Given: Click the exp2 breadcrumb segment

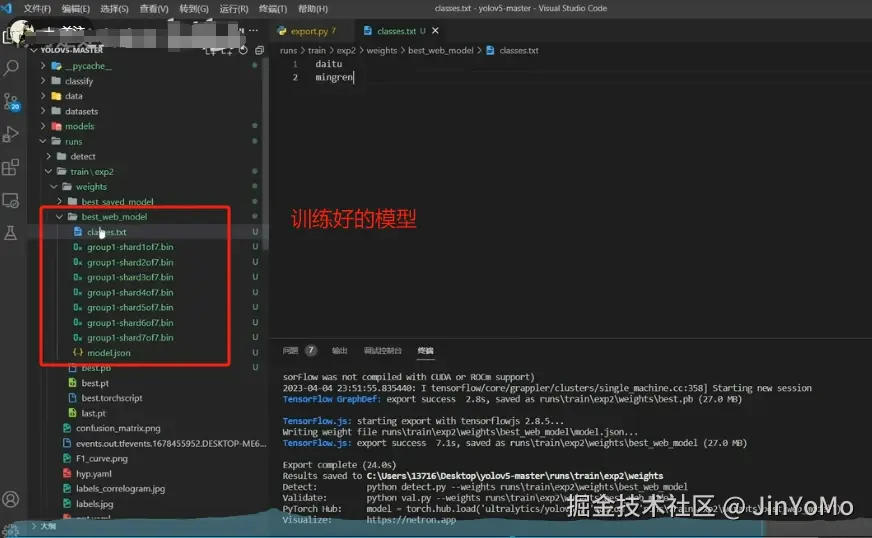Looking at the screenshot, I should (x=345, y=50).
